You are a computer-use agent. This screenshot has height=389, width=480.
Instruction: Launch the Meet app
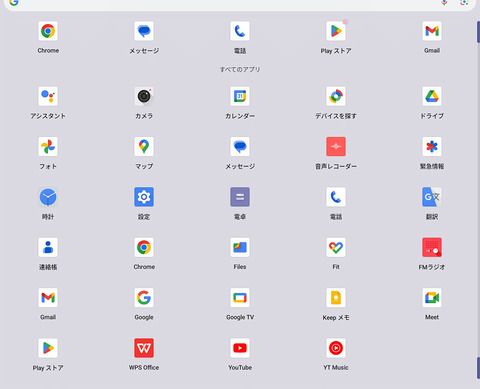click(432, 298)
